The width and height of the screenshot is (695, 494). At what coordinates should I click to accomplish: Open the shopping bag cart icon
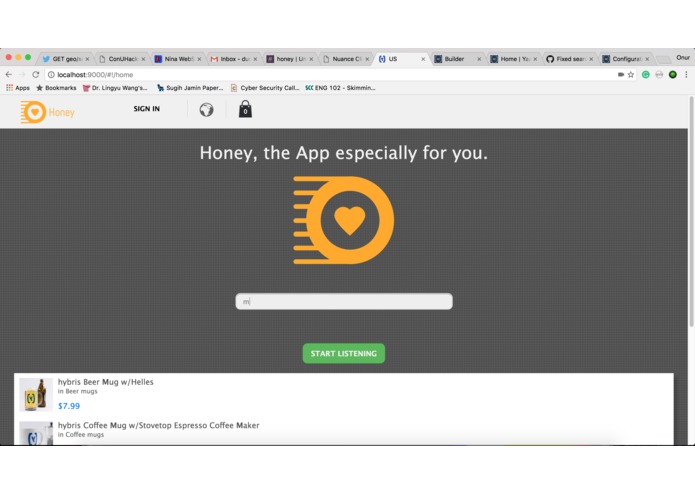coord(245,109)
